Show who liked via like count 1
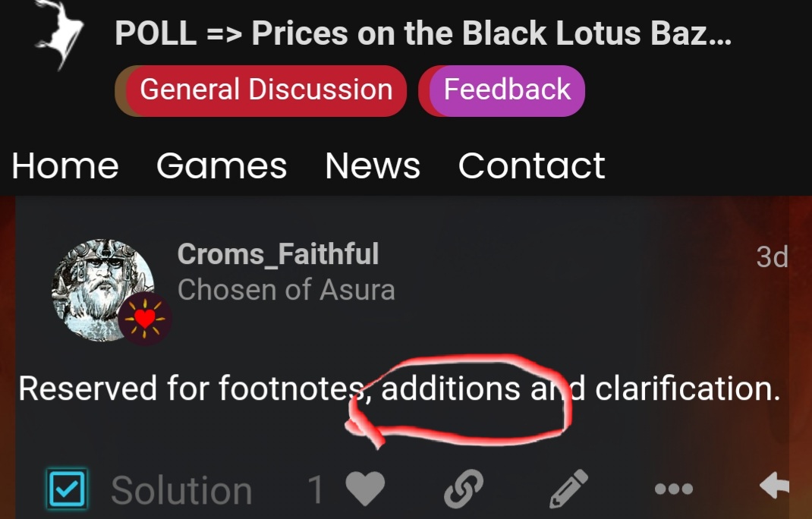This screenshot has height=519, width=812. [x=316, y=489]
